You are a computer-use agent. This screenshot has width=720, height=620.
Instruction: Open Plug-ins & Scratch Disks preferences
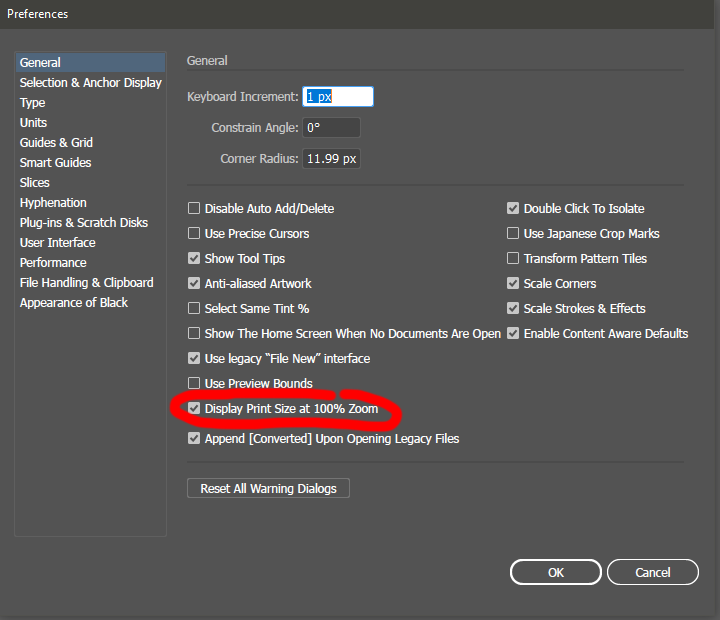coord(83,223)
